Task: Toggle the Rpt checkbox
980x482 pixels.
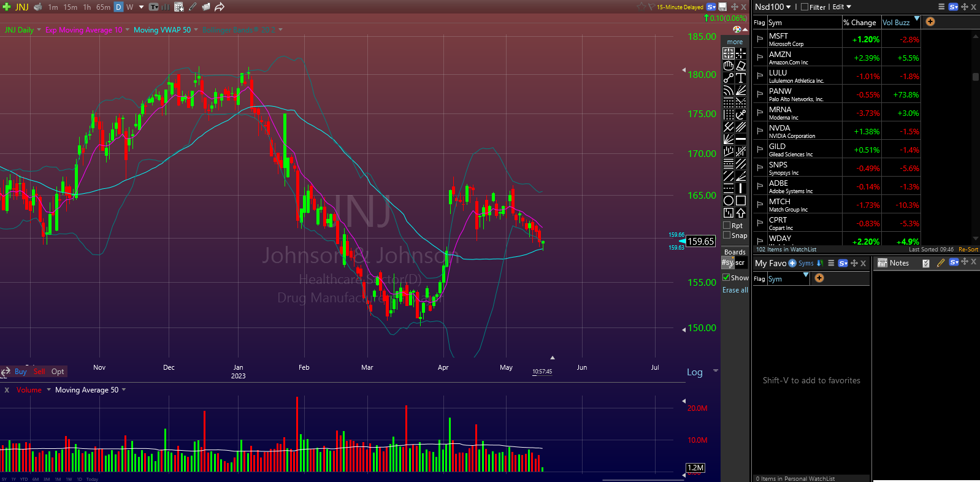Action: pyautogui.click(x=727, y=226)
